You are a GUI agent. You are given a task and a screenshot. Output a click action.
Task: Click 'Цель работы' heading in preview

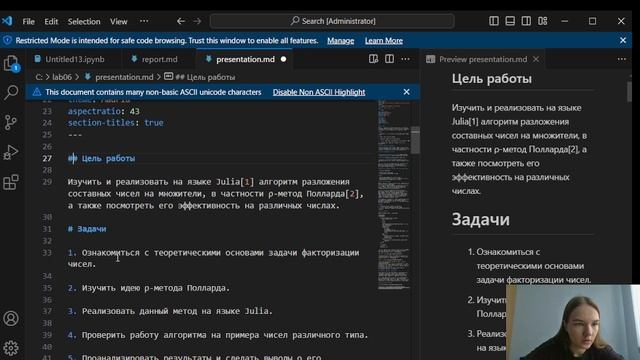[491, 79]
